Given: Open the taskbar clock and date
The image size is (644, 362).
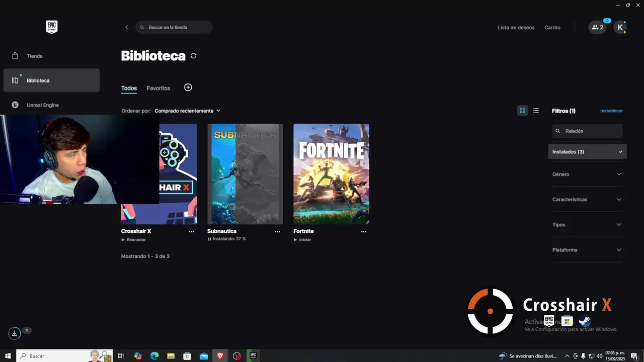Looking at the screenshot, I should [615, 356].
